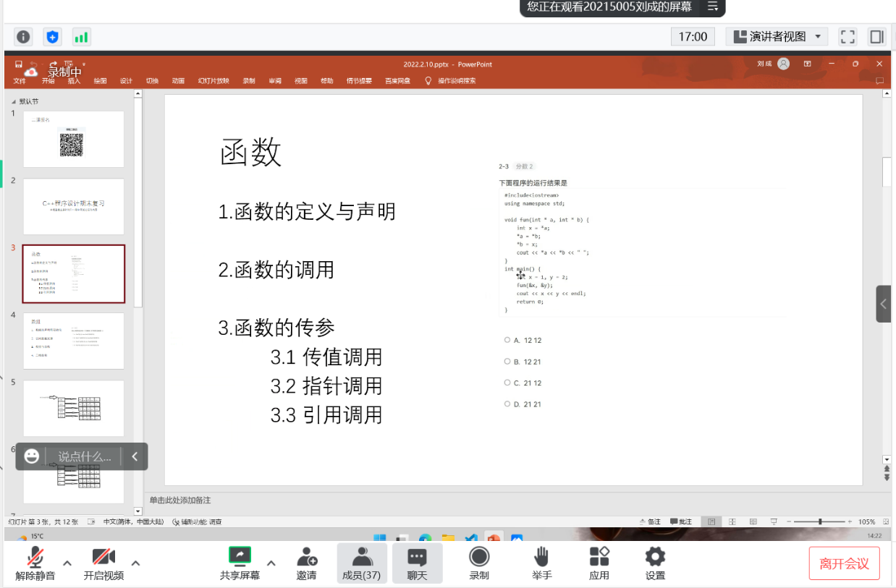Viewport: 896px width, 588px height.
Task: Open the 幻灯片放映 ribbon tab
Action: pyautogui.click(x=214, y=81)
